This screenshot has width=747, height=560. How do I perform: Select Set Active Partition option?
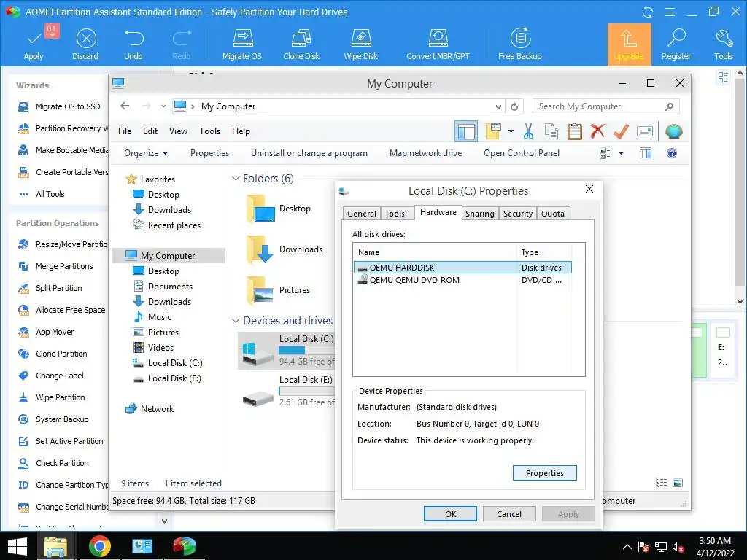point(61,441)
